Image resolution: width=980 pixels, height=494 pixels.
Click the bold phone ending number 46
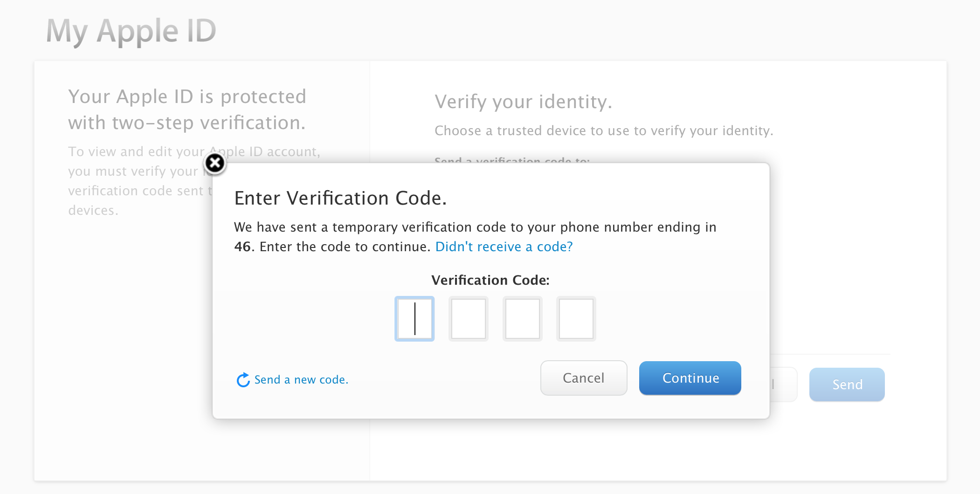(x=242, y=247)
